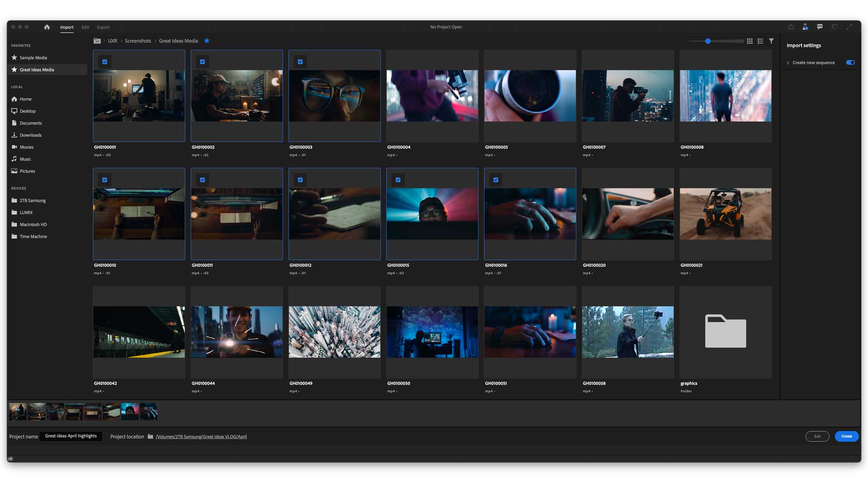Click the quick export share icon

click(791, 27)
